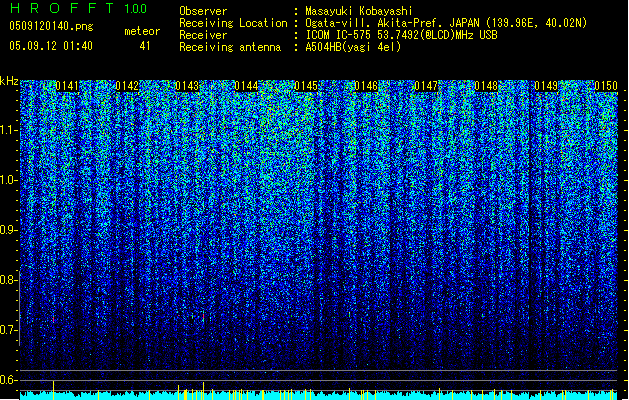Click the meteor count value 41
629x400 pixels.
point(145,46)
